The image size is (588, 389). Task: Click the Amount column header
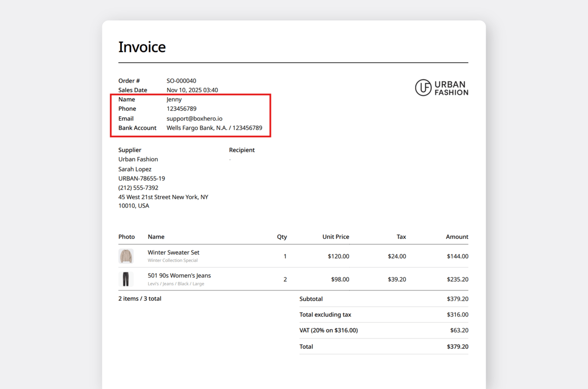(x=457, y=236)
